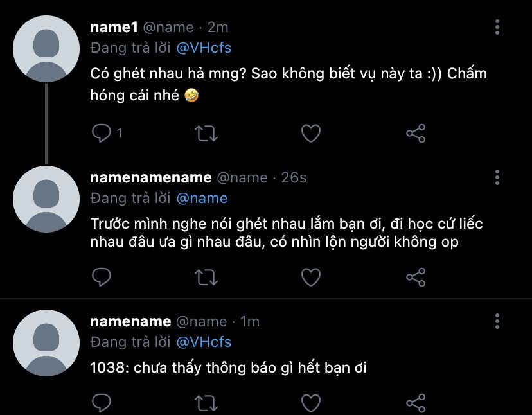Open namename's display name profile link
This screenshot has width=532, height=415.
tap(130, 321)
